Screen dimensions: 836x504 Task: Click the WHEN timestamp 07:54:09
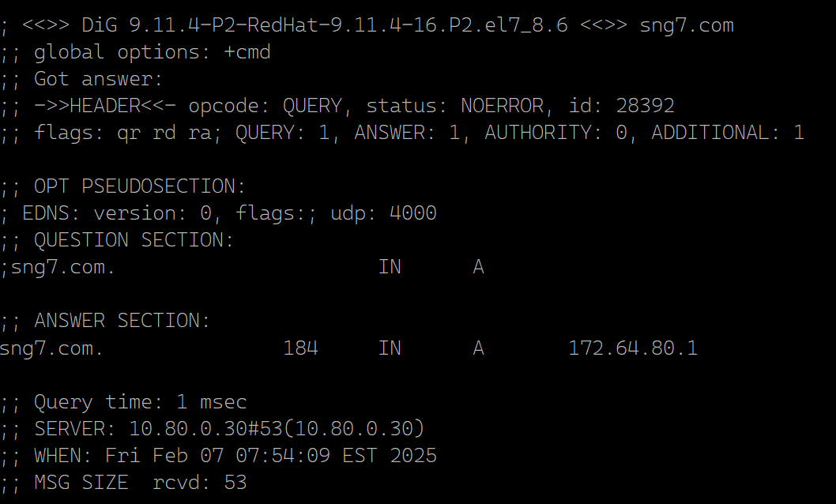point(283,456)
